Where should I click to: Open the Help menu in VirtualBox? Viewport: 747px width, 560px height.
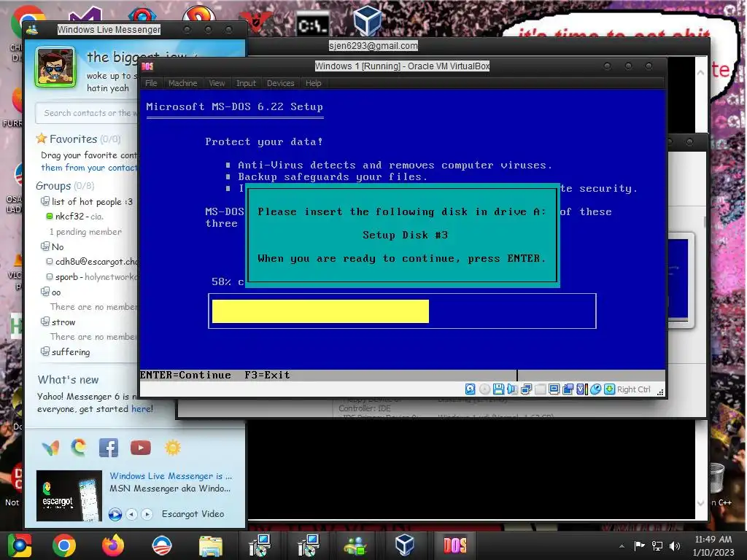(x=314, y=83)
